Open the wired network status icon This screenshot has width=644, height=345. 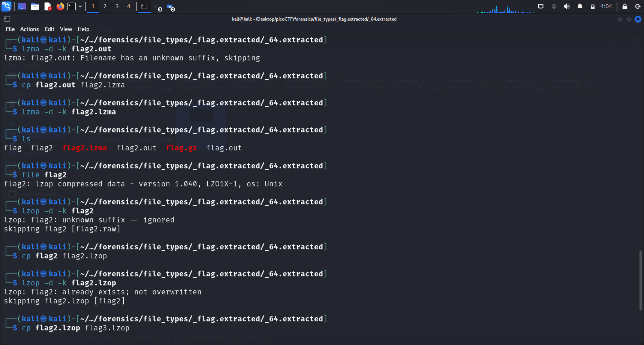541,6
